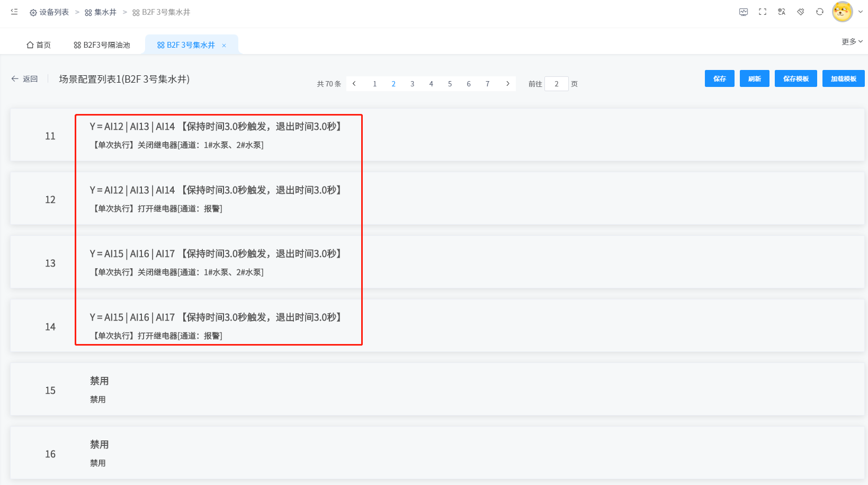This screenshot has height=485, width=868.
Task: Click the blue 保存 button
Action: coord(719,78)
